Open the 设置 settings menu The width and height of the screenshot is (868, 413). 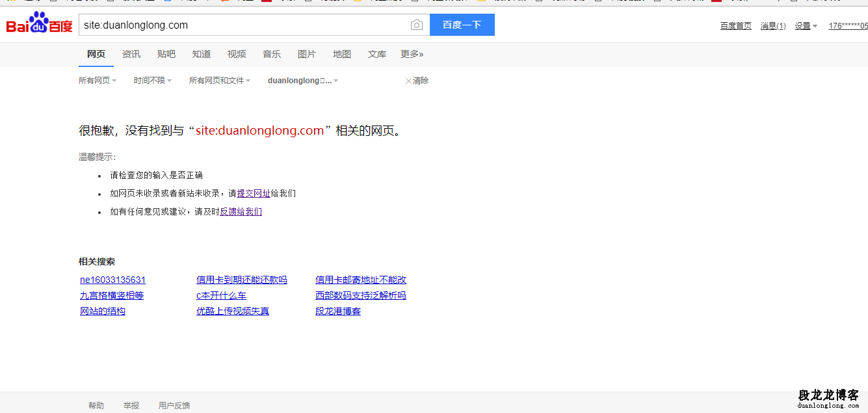806,26
